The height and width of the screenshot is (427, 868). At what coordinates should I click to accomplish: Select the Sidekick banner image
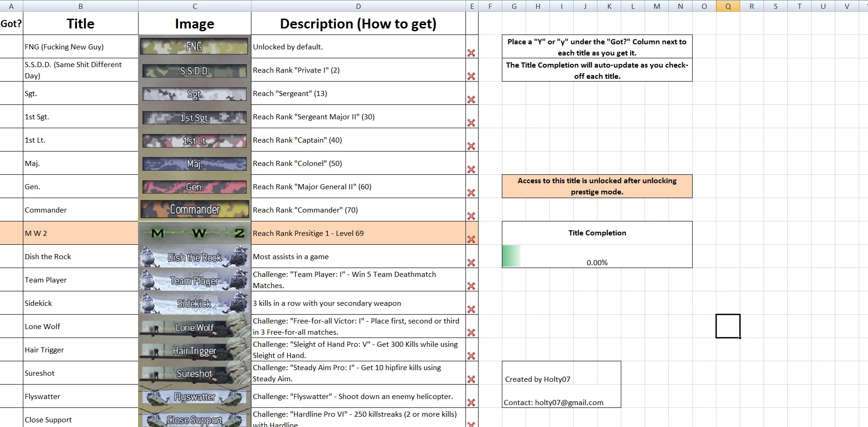click(194, 303)
